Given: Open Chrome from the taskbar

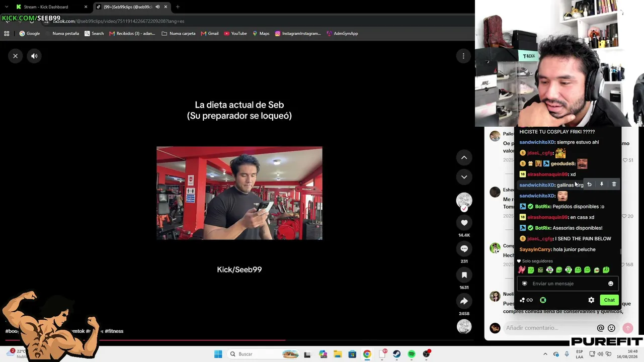Looking at the screenshot, I should (367, 354).
